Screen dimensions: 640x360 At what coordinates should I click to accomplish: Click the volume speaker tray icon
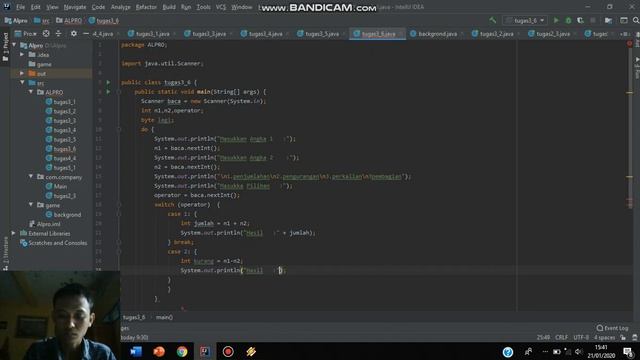[x=578, y=351]
